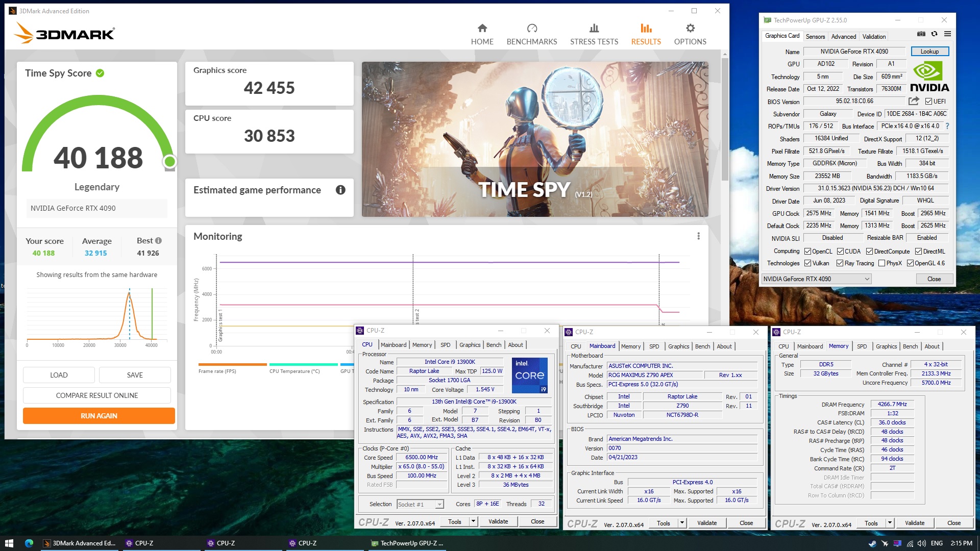Open SPD tab in CPU-Z Mainboard window
The image size is (980, 551).
click(x=654, y=346)
